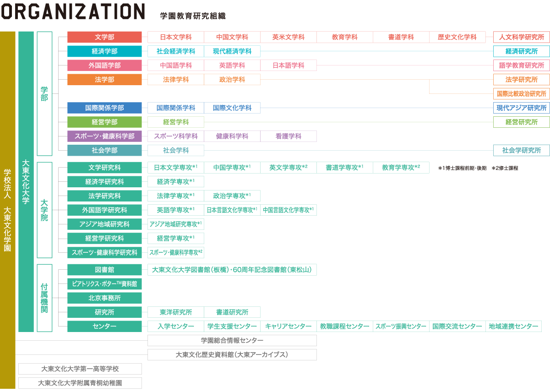Select the 日本文学科 department cell
This screenshot has width=550, height=392.
point(176,37)
